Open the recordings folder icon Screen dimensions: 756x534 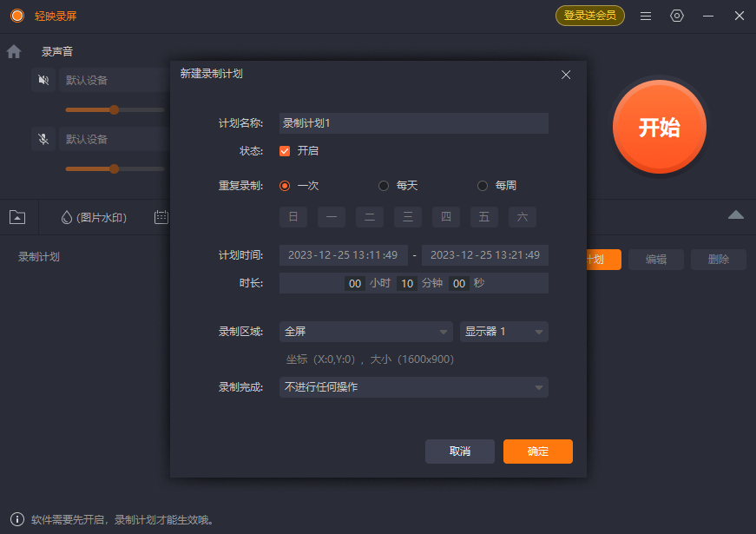pos(16,217)
